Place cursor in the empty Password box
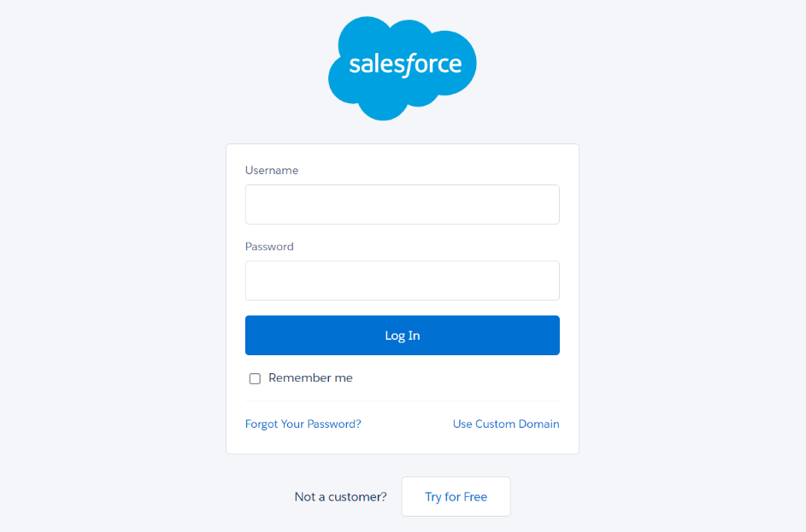 point(403,280)
